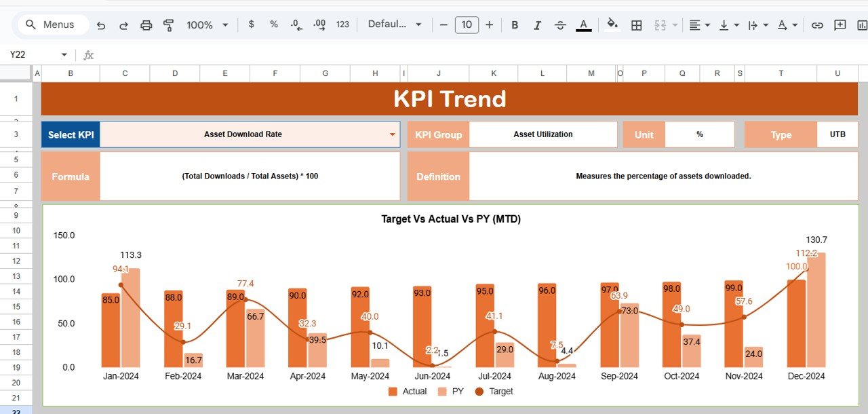The width and height of the screenshot is (868, 414).
Task: Select the Paint format tool
Action: coord(168,24)
